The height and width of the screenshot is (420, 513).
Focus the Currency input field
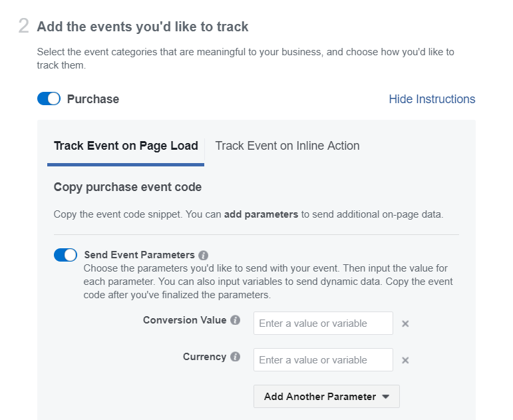pos(323,360)
